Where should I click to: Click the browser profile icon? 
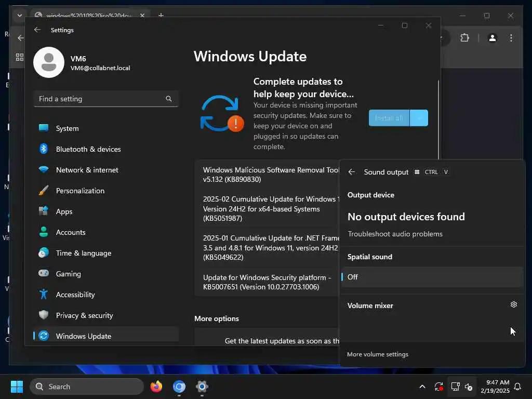(493, 37)
